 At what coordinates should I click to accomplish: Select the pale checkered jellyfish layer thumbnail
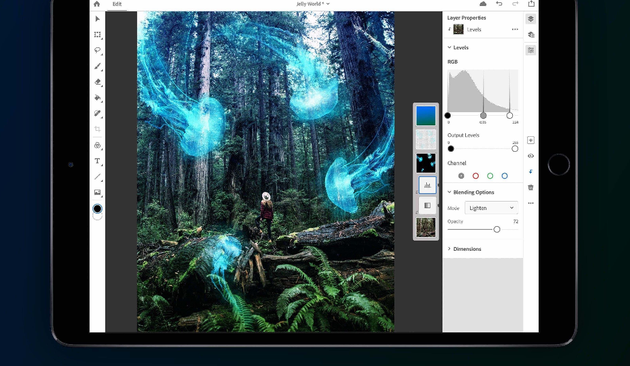[426, 139]
